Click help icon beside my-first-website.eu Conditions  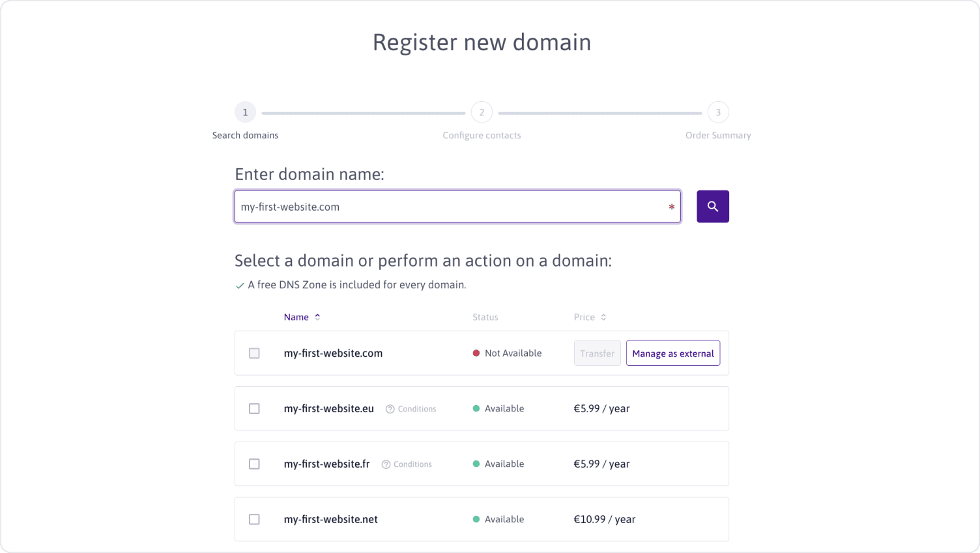click(390, 409)
